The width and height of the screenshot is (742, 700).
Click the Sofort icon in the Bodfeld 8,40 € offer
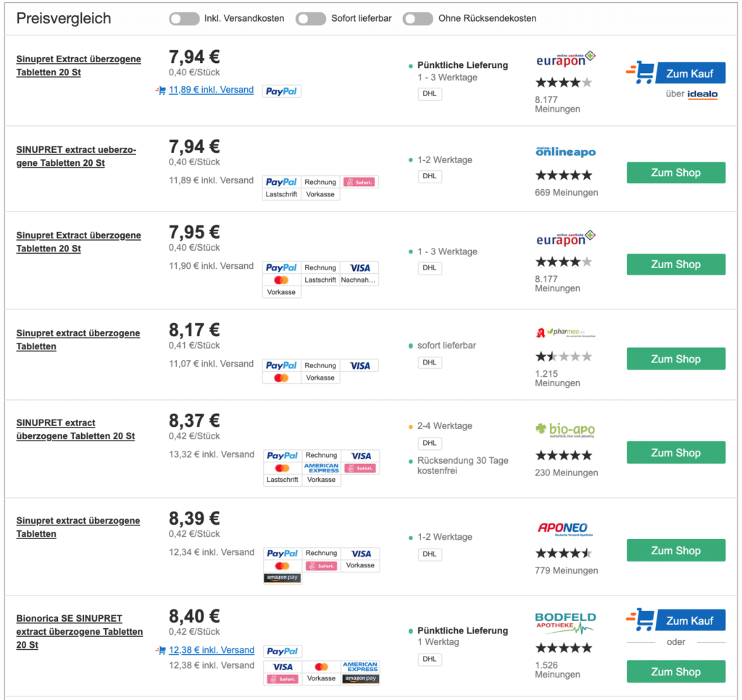pyautogui.click(x=283, y=679)
